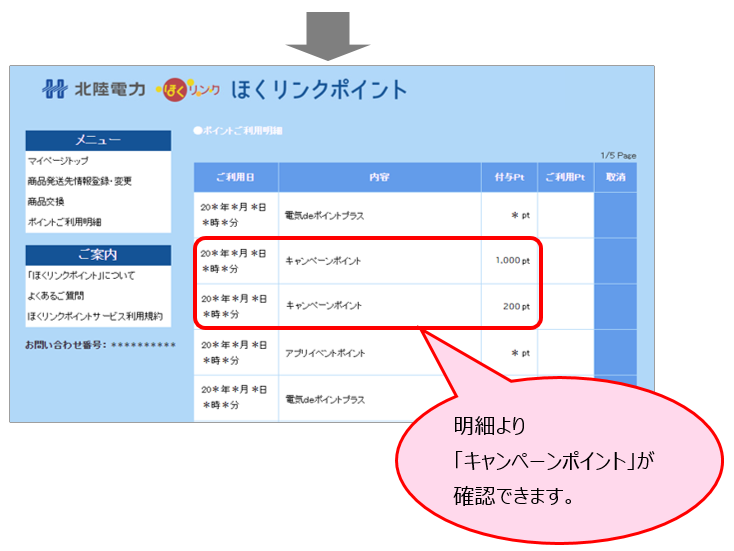Click the 内容 column header
The width and height of the screenshot is (734, 551).
click(x=379, y=177)
